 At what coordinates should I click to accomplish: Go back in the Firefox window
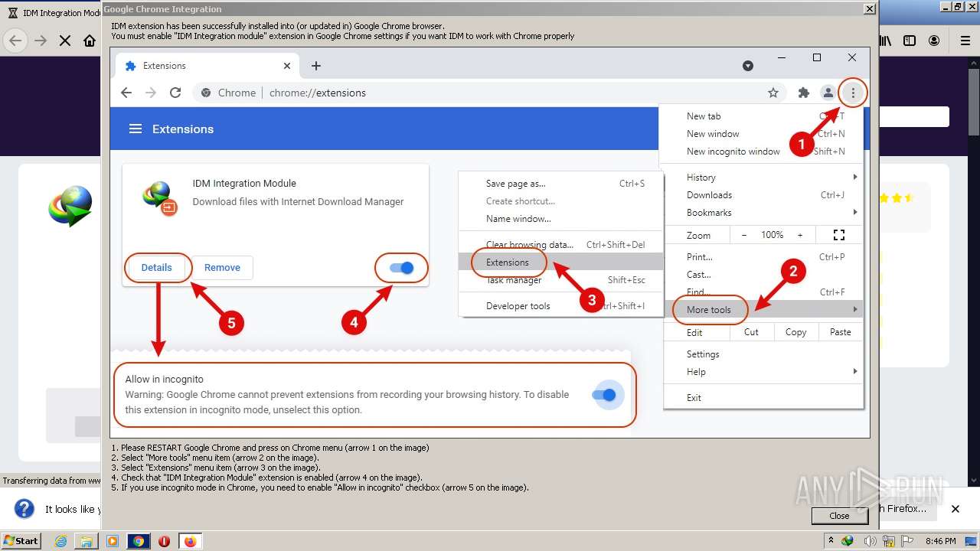click(15, 41)
